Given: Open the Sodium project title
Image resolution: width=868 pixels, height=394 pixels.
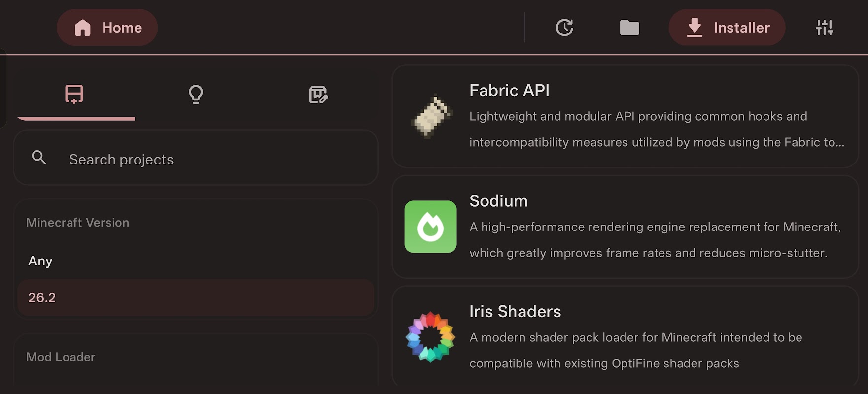Looking at the screenshot, I should 498,201.
